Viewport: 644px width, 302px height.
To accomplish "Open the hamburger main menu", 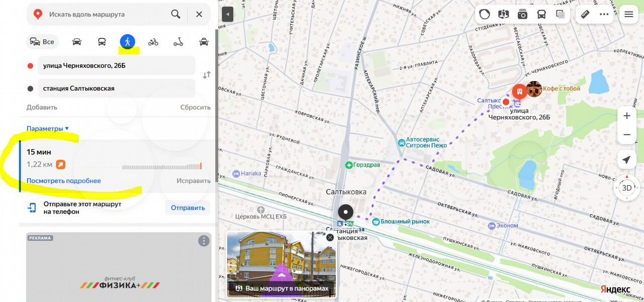I will pos(628,14).
